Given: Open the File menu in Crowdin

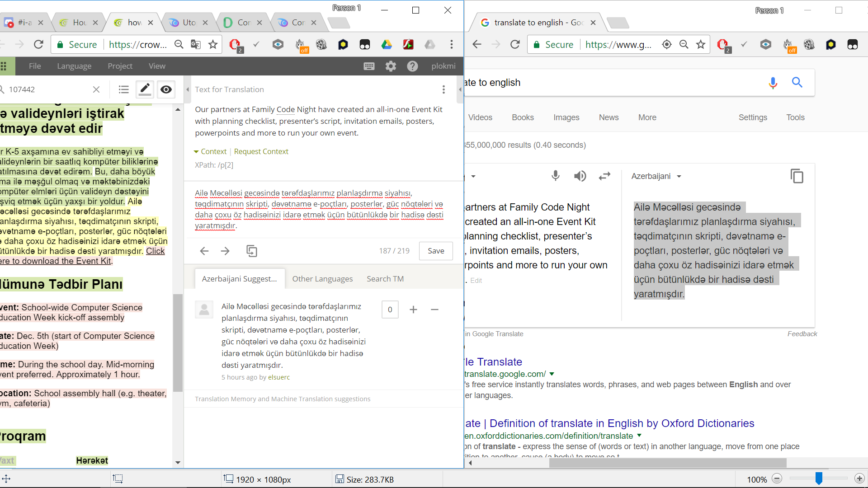Looking at the screenshot, I should click(x=35, y=66).
